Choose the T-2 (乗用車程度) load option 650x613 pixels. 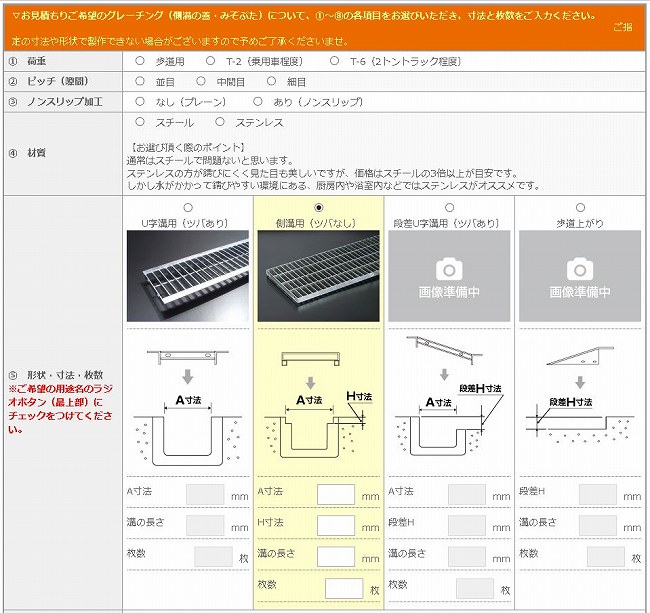point(210,61)
